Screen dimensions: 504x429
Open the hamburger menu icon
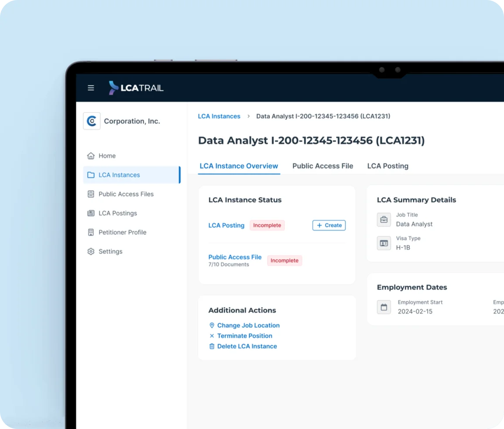91,88
